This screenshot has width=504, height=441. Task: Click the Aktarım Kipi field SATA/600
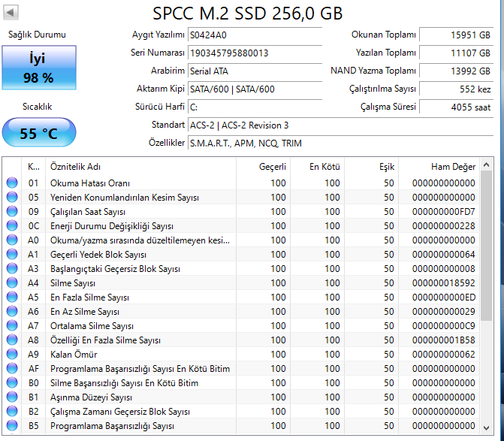(255, 89)
